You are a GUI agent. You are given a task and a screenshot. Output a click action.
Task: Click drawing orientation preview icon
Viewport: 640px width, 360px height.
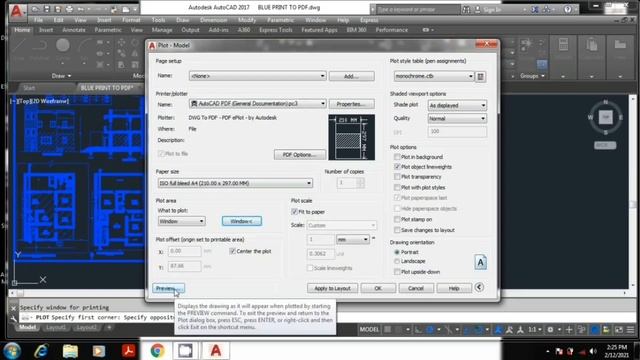click(x=480, y=262)
